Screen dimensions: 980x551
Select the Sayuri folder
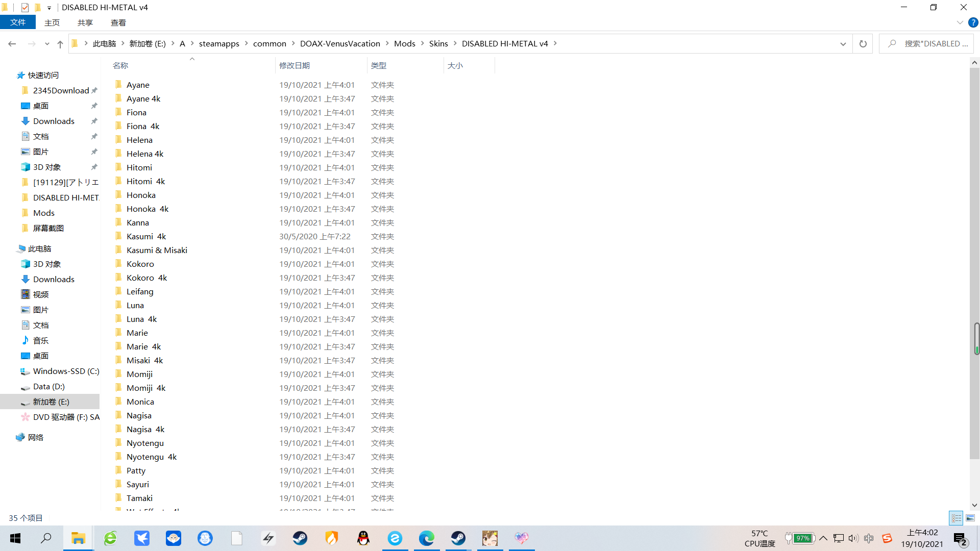(138, 484)
